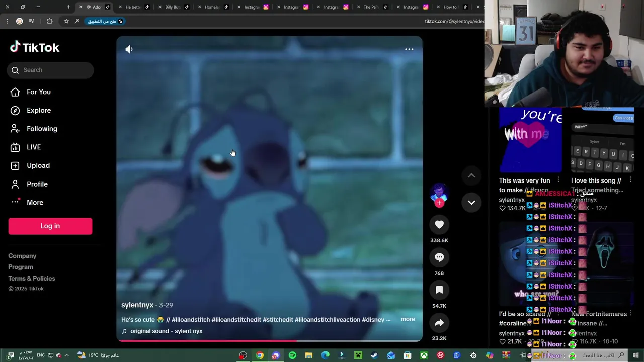Open the browser three-dot menu
Viewport: 644px width, 362px height.
point(7,21)
